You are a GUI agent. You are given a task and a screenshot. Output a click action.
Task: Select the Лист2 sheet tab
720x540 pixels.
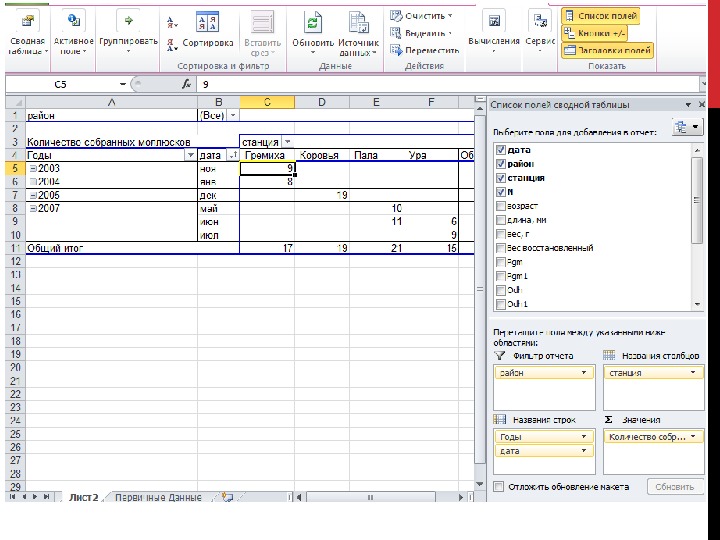(83, 497)
